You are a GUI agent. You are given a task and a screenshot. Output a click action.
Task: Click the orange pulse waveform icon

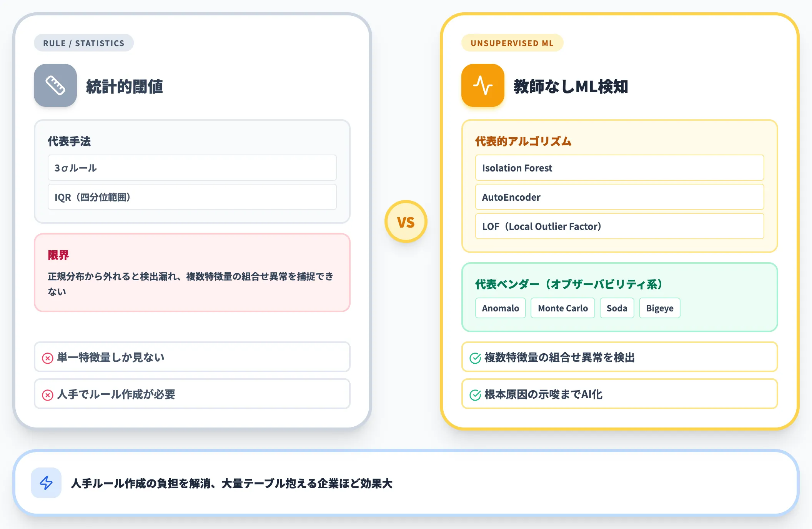click(483, 85)
